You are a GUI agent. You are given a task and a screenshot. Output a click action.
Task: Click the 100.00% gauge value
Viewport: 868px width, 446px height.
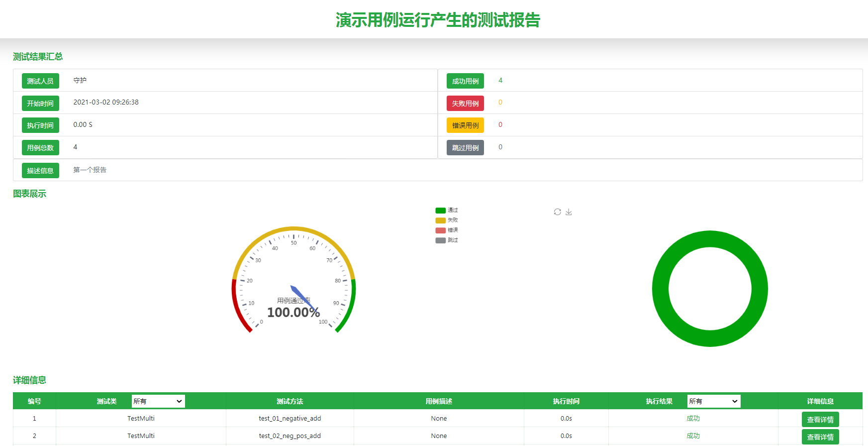pos(293,313)
